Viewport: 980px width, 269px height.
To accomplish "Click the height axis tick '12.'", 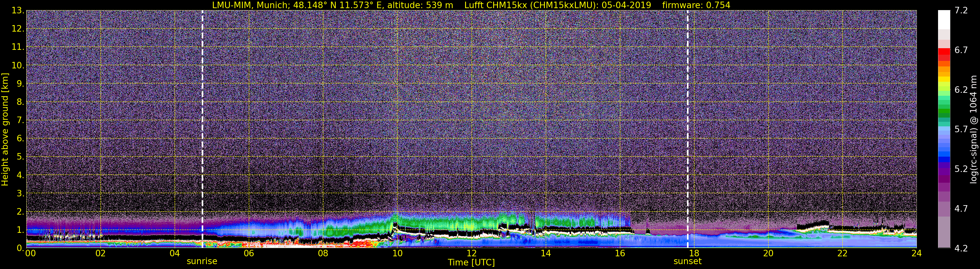I will coord(18,29).
